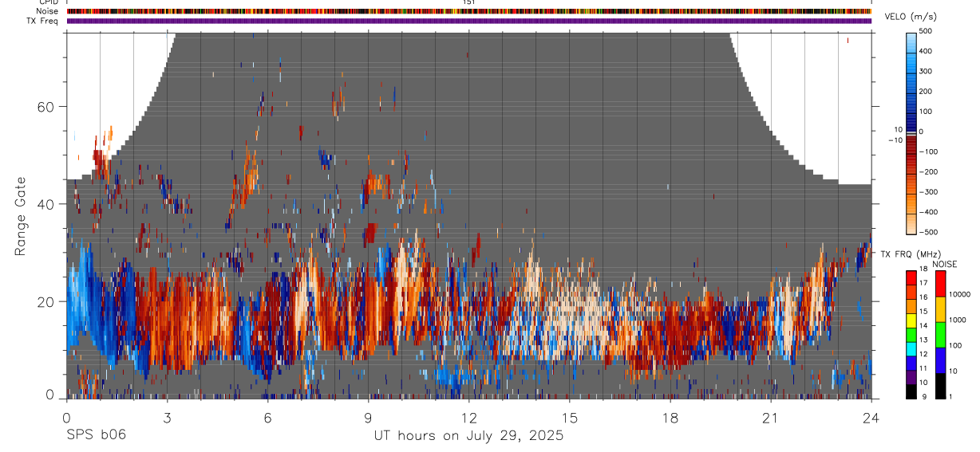Click the 'Noise' strip label at top left
980x452 pixels.
48,11
